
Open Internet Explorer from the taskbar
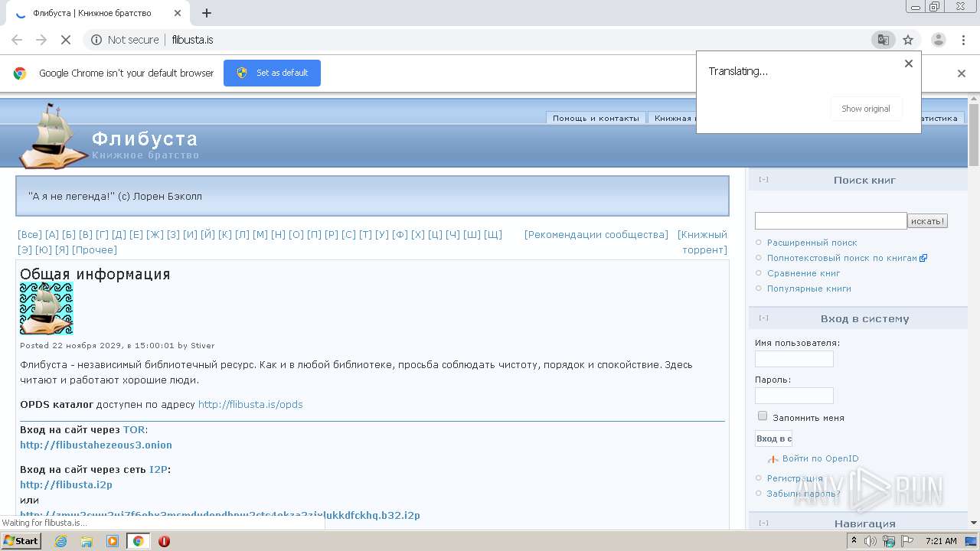tap(61, 541)
